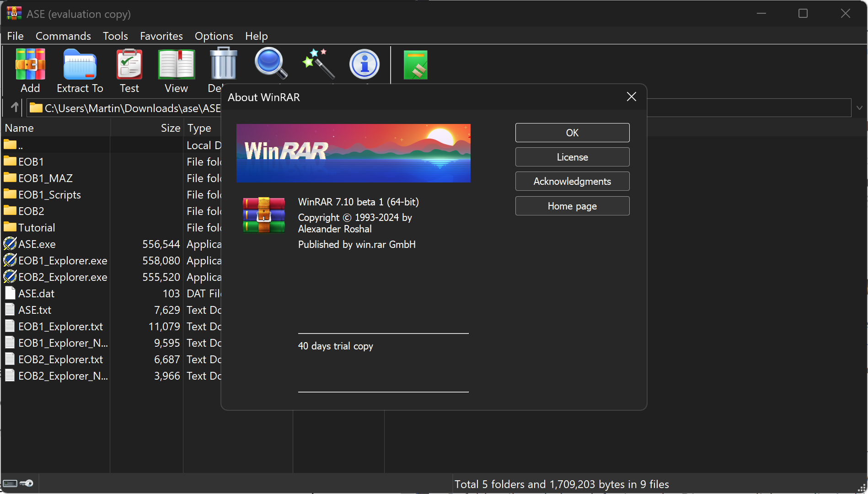The image size is (868, 494).
Task: Click the Find magnifier toolbar icon
Action: pyautogui.click(x=271, y=64)
